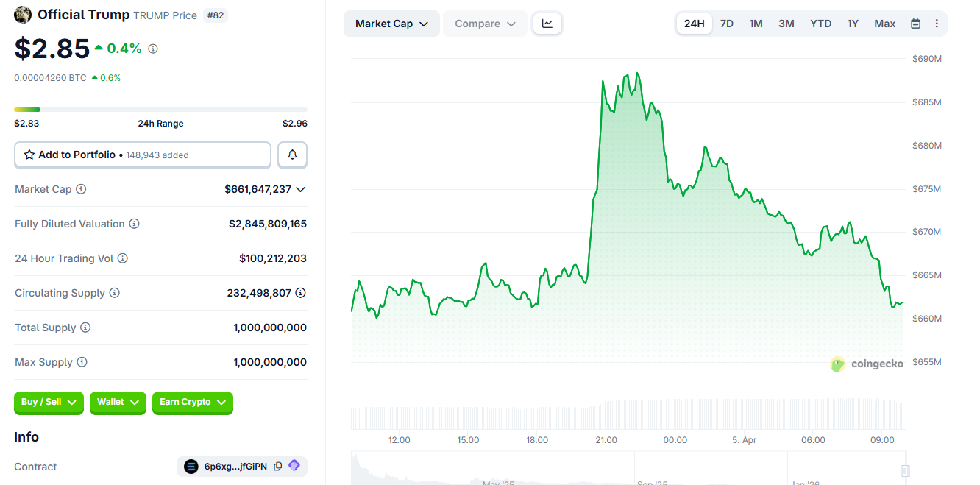Toggle the portfolio star for TRUMP
This screenshot has height=485, width=980.
click(x=29, y=155)
